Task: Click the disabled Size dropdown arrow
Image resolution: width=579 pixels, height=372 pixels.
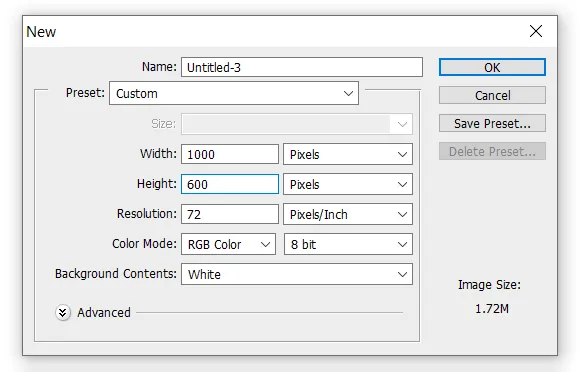Action: coord(402,124)
